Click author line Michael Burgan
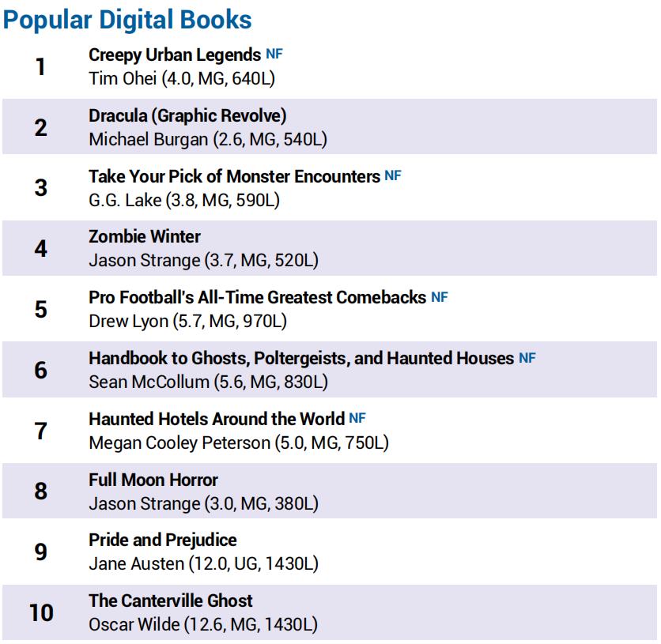This screenshot has height=644, width=661. point(208,140)
